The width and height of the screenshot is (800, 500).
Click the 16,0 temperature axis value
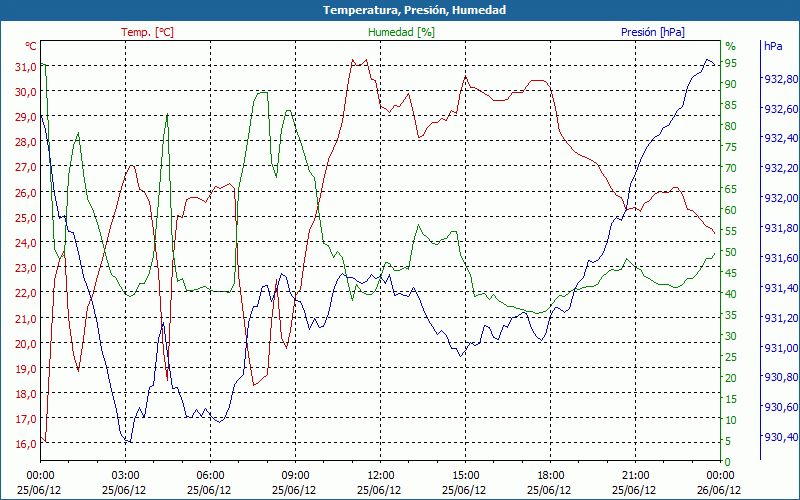pyautogui.click(x=26, y=444)
